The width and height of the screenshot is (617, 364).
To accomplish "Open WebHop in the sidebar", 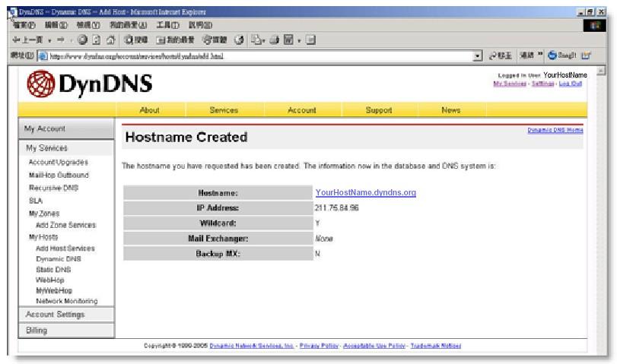I will pos(49,280).
